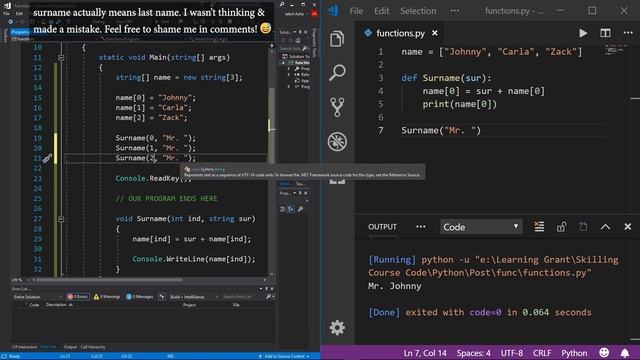Screen dimensions: 640x360
Task: Click CRLF in the status bar
Action: [542, 353]
